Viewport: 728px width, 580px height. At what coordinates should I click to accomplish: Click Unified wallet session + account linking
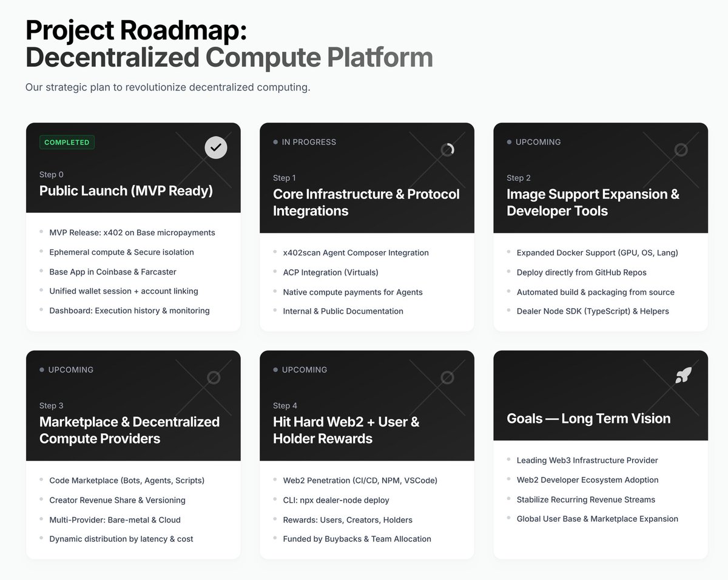[x=124, y=291]
